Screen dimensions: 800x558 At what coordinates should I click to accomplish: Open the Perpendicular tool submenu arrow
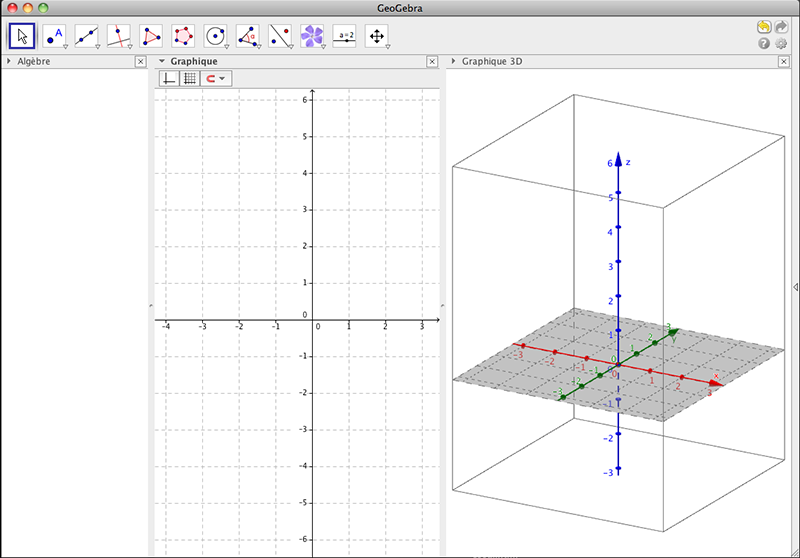pos(130,46)
